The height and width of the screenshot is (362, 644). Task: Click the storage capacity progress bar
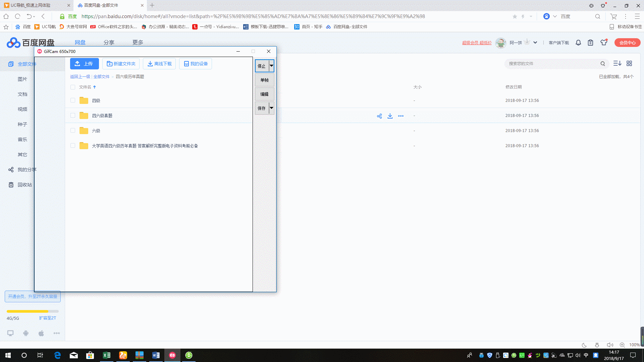[33, 311]
